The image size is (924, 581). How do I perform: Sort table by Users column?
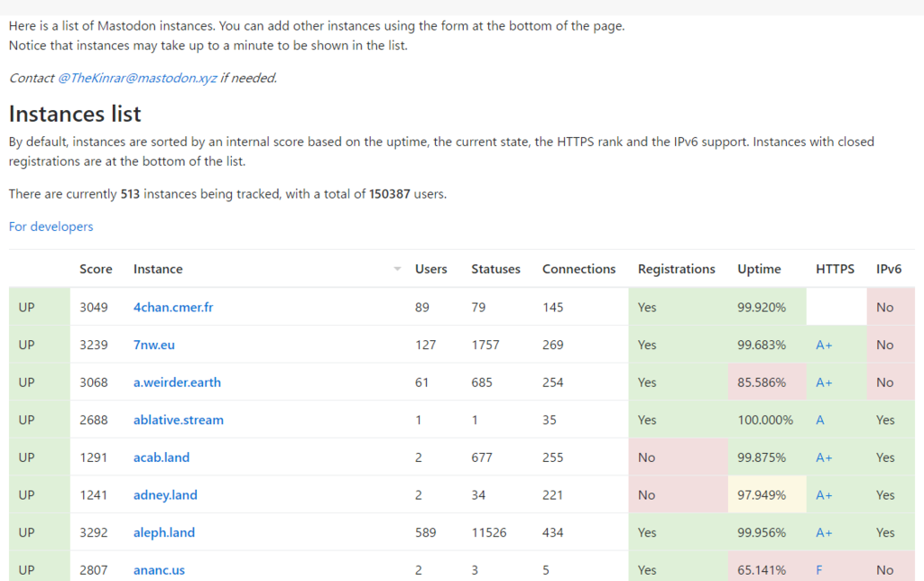pyautogui.click(x=430, y=269)
